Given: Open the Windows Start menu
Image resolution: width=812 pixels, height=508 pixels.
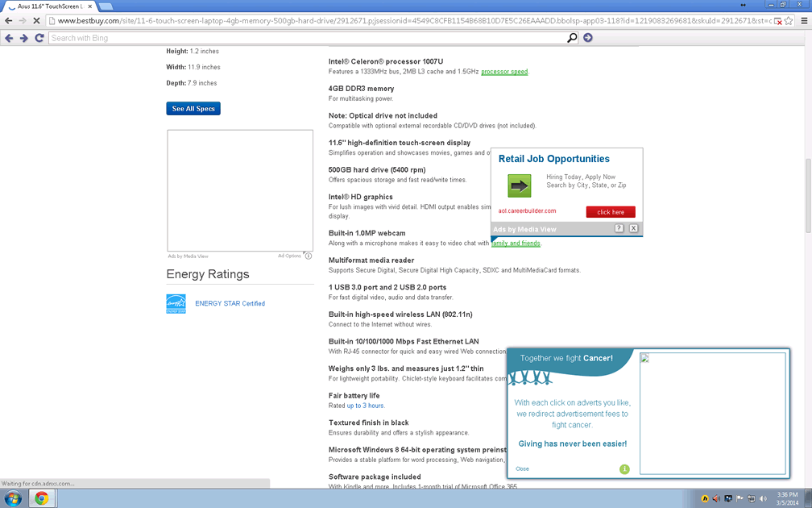Looking at the screenshot, I should pos(13,498).
